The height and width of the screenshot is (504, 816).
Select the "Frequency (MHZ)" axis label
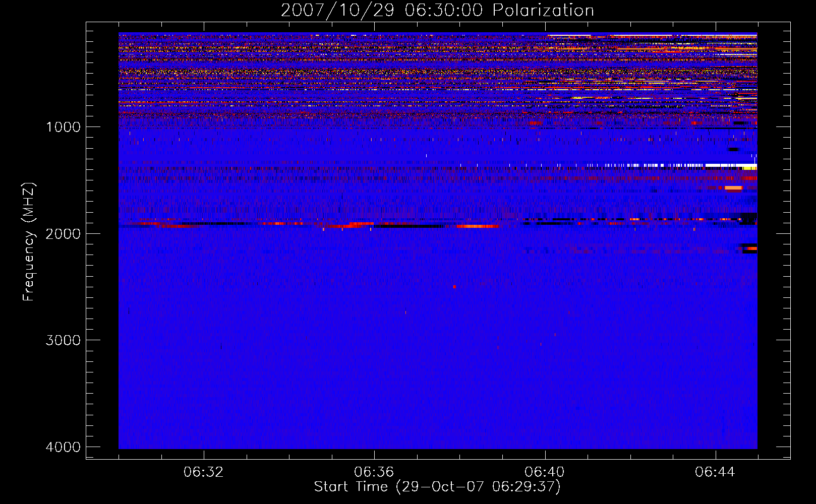point(29,242)
